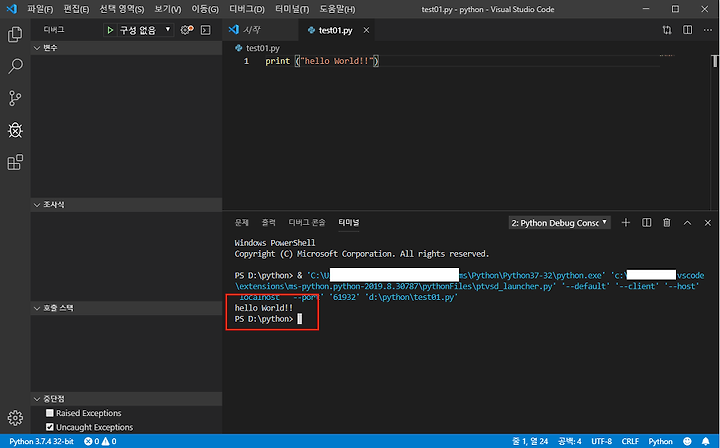Open the Source Control view
The height and width of the screenshot is (448, 720).
[x=15, y=98]
